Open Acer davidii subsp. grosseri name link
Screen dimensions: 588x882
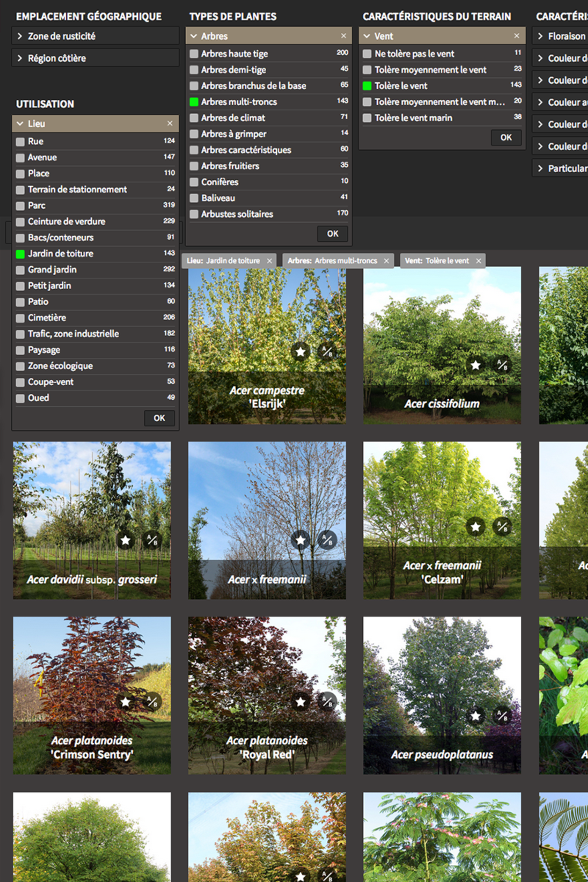(92, 580)
